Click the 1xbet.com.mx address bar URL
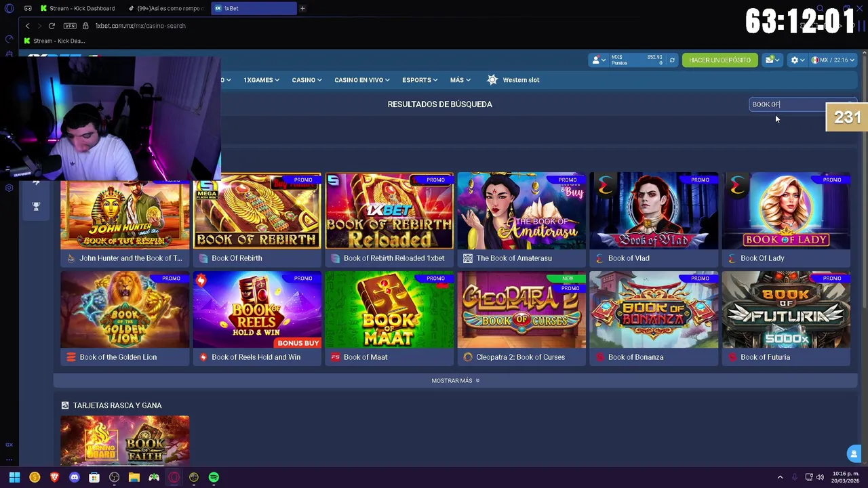Viewport: 868px width, 488px height. [x=140, y=26]
